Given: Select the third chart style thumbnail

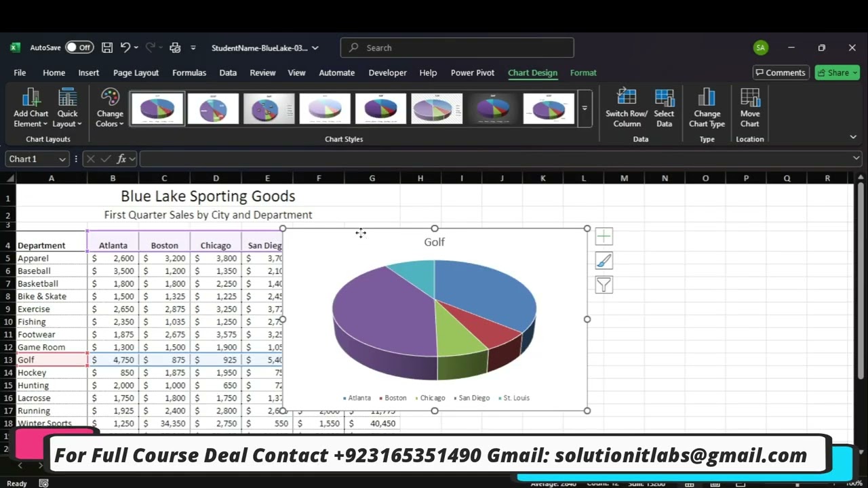Looking at the screenshot, I should 269,108.
